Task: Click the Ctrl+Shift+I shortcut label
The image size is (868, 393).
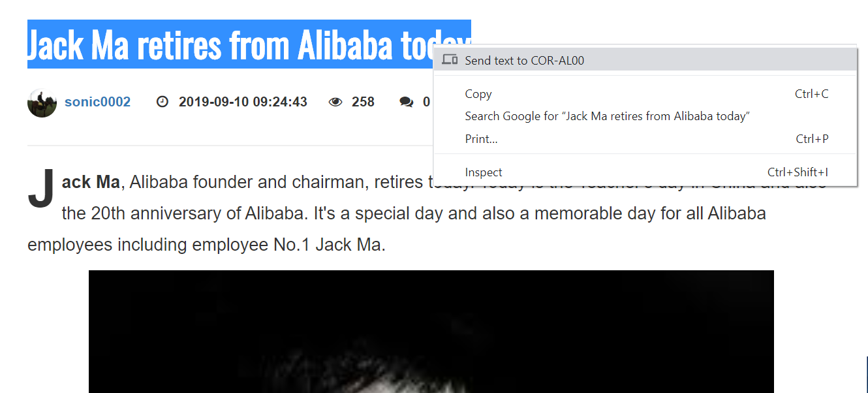Action: [x=798, y=172]
